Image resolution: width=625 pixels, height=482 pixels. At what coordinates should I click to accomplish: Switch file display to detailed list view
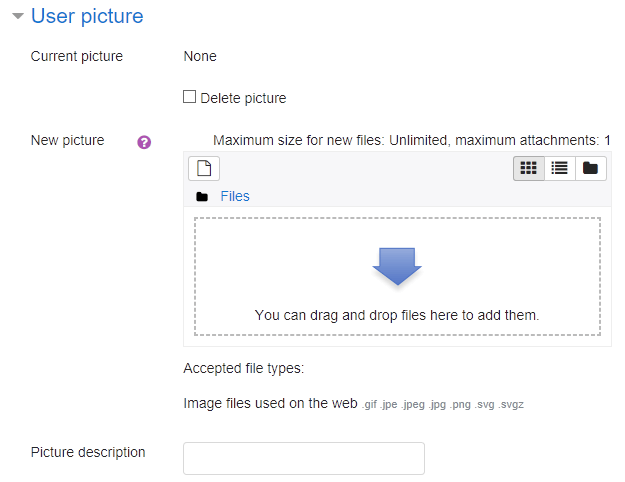[559, 168]
